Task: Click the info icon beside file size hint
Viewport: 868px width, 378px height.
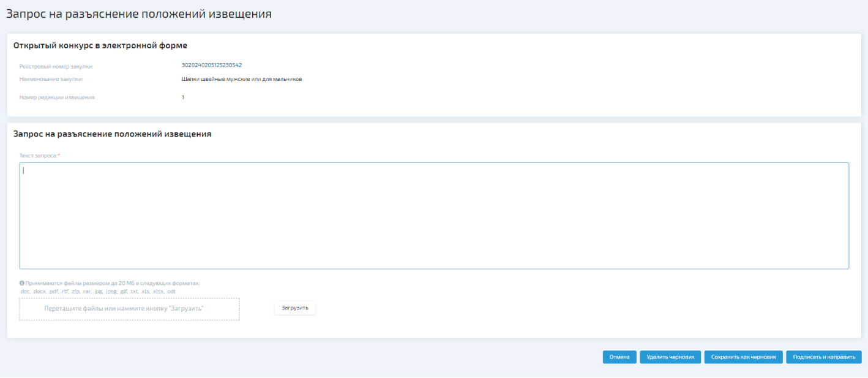Action: click(22, 283)
